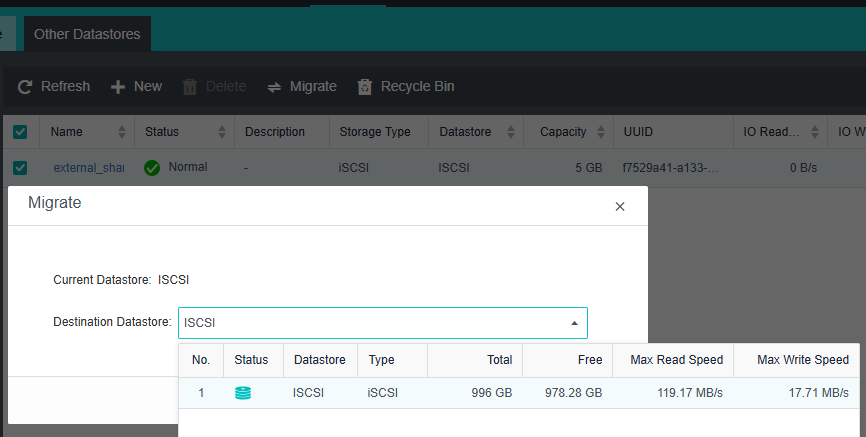Screen dimensions: 866x437
Task: Click the Delete button
Action: 214,87
